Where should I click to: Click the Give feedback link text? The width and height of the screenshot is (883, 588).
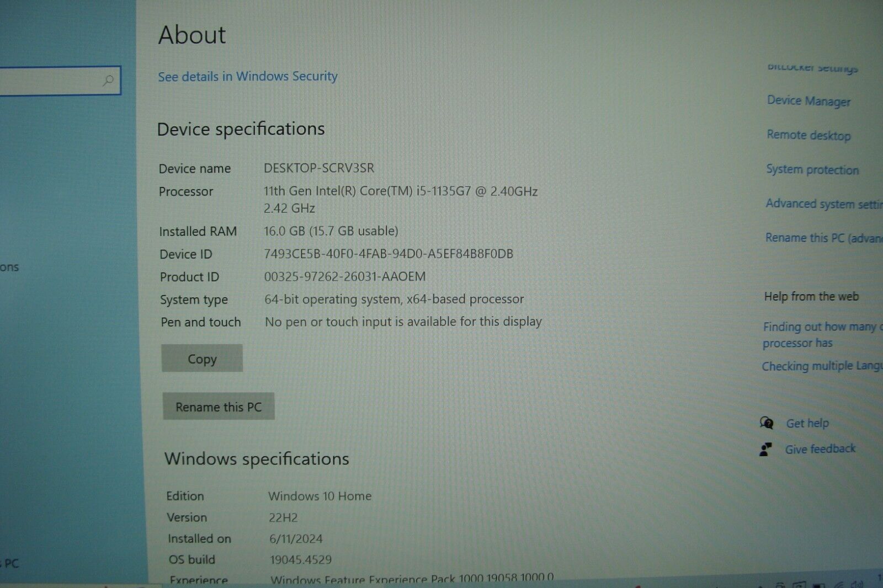coord(820,449)
